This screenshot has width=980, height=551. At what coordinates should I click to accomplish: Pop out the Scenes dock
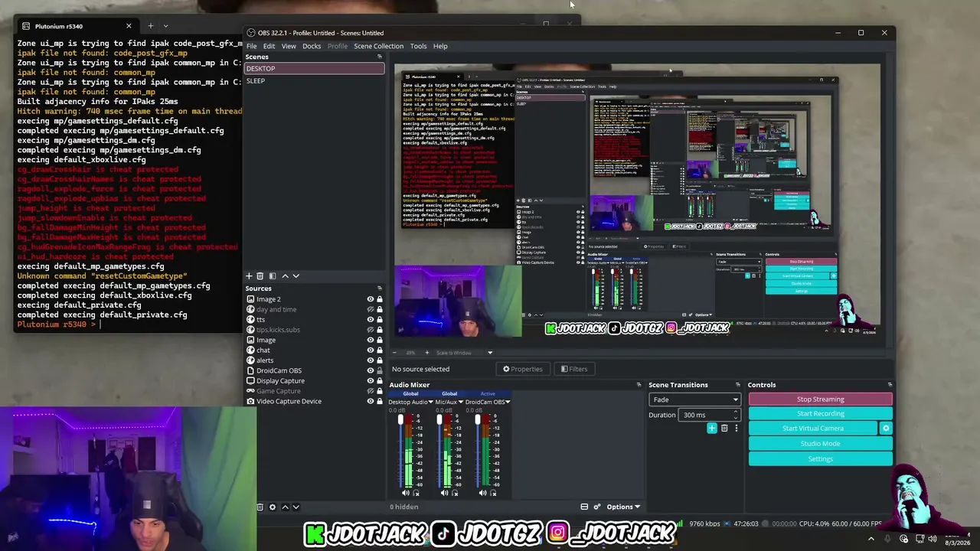coord(379,57)
